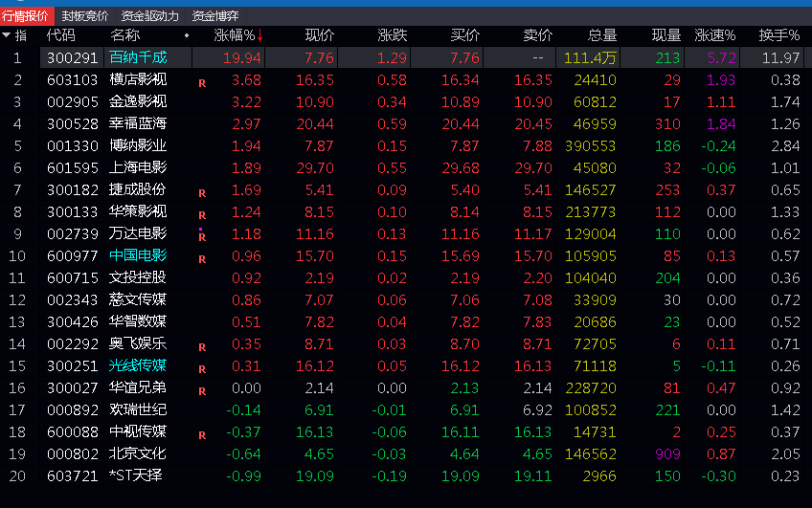
Task: Click stock code 300291
Action: coord(73,58)
